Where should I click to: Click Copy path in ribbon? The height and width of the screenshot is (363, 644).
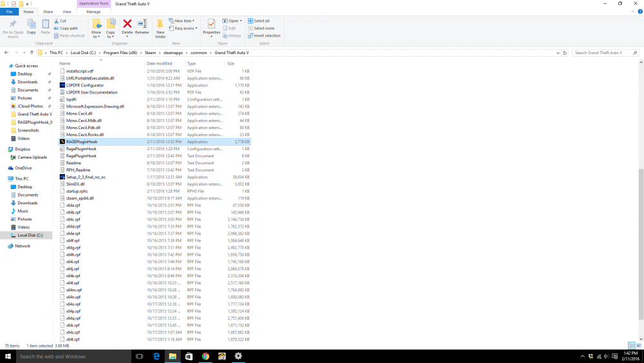(66, 28)
